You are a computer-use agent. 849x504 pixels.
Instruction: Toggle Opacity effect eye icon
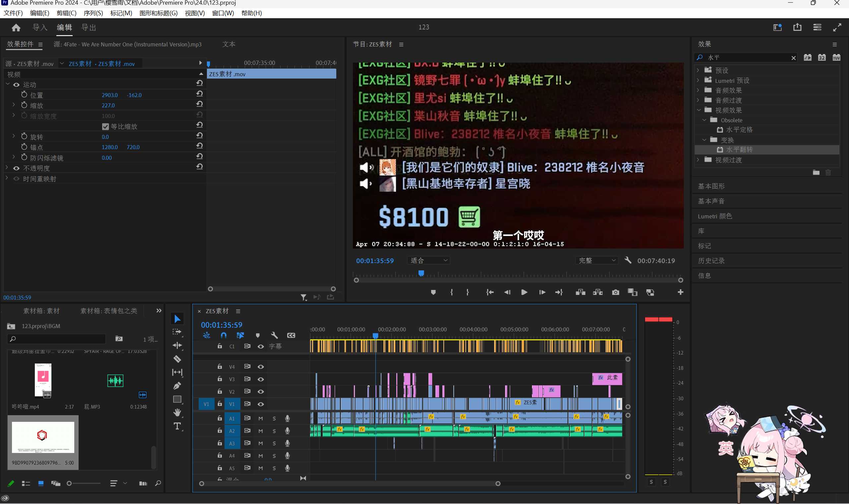(x=16, y=168)
